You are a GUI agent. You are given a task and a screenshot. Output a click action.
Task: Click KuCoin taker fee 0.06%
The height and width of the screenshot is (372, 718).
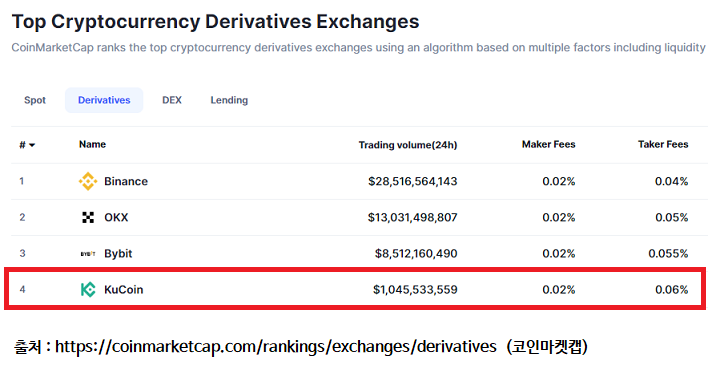tap(671, 290)
